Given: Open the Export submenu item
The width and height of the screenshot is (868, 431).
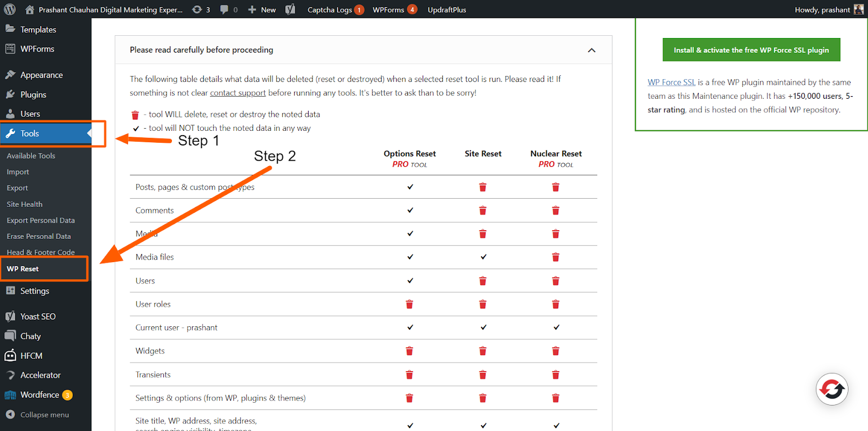Looking at the screenshot, I should (17, 188).
